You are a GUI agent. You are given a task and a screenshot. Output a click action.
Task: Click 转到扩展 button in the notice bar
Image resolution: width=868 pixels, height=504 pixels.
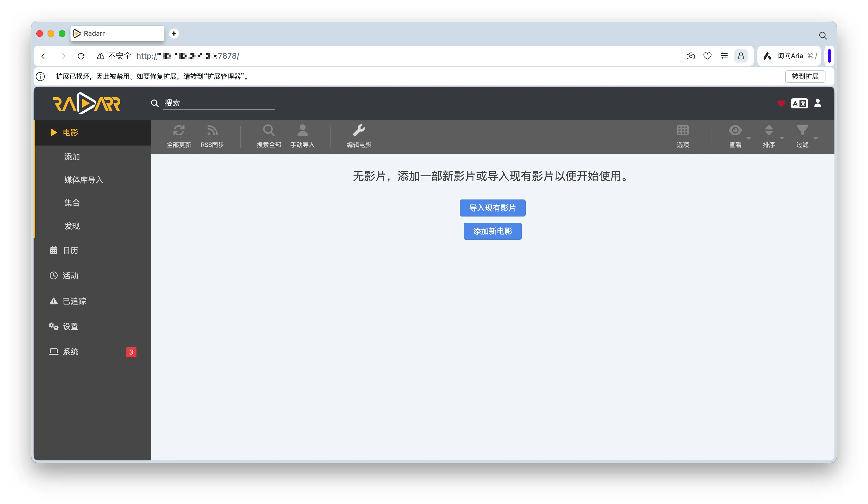pyautogui.click(x=805, y=76)
